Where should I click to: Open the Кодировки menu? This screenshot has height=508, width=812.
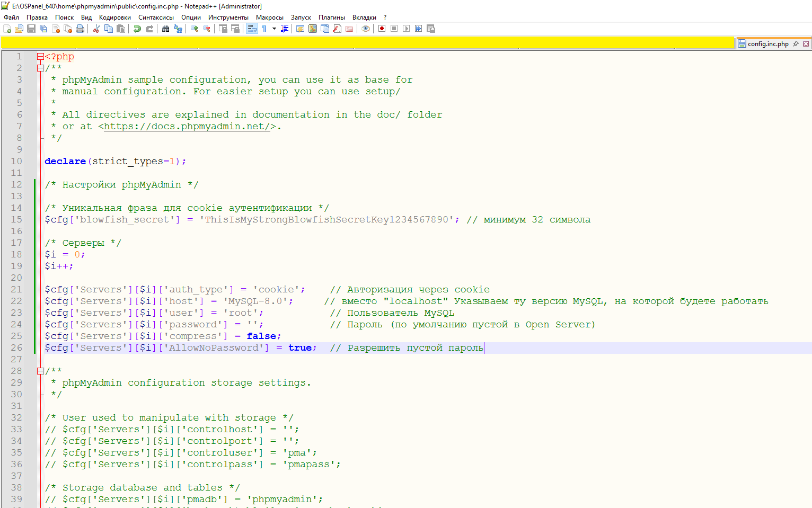tap(115, 17)
